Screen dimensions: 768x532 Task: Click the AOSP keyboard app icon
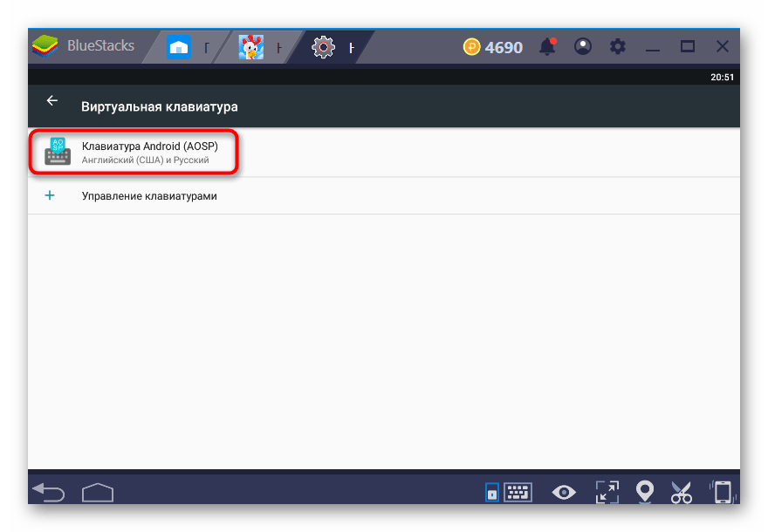[58, 151]
